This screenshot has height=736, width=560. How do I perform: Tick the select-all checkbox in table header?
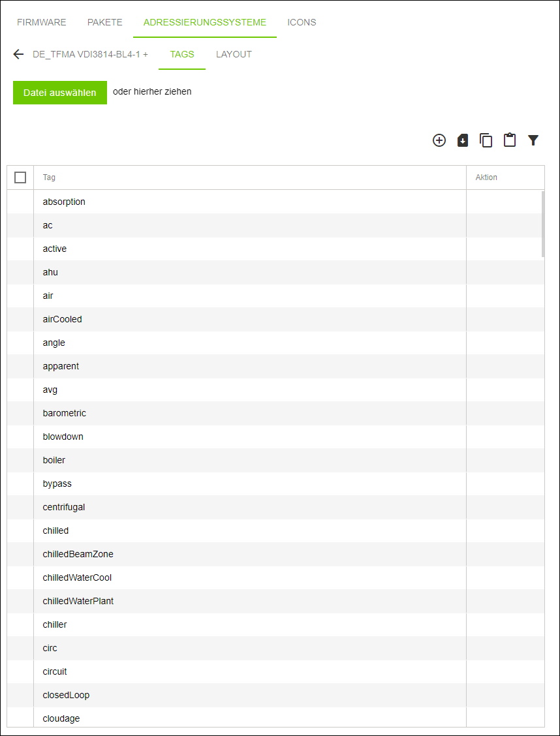[x=20, y=177]
